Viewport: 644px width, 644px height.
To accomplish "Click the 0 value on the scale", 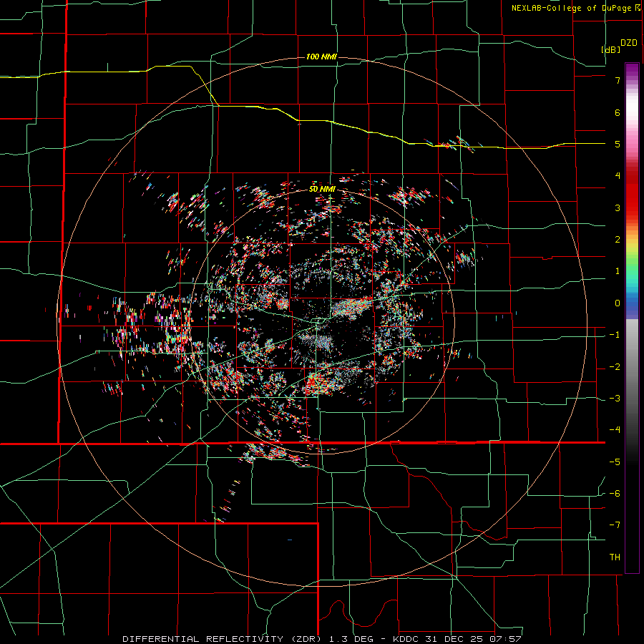I will pos(618,303).
